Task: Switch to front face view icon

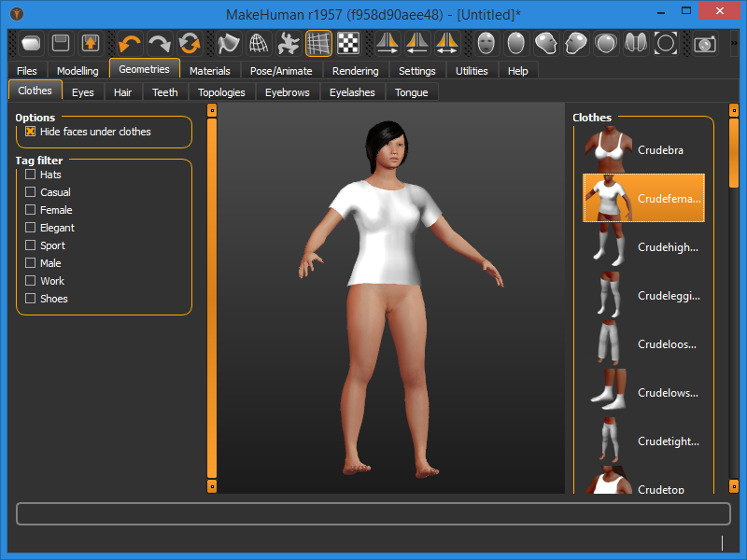Action: point(486,43)
